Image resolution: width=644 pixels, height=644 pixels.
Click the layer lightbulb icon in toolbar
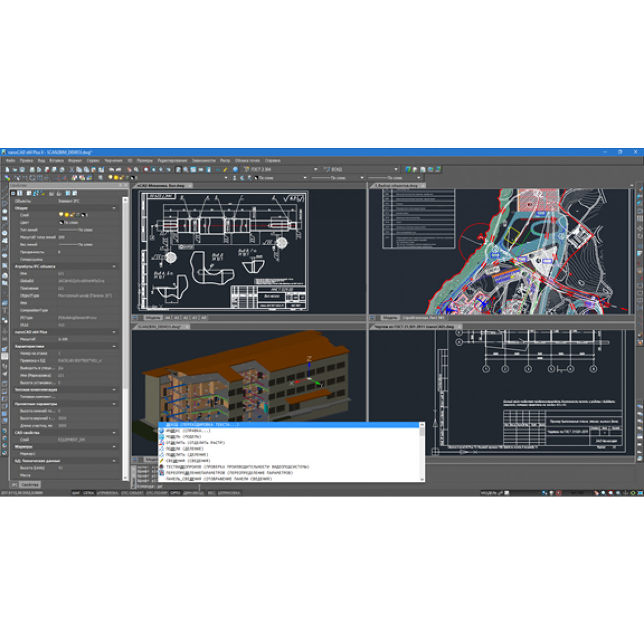[x=110, y=177]
